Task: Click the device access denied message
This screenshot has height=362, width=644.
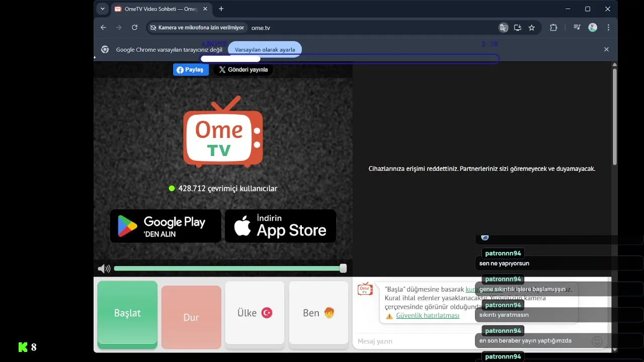Action: click(482, 169)
